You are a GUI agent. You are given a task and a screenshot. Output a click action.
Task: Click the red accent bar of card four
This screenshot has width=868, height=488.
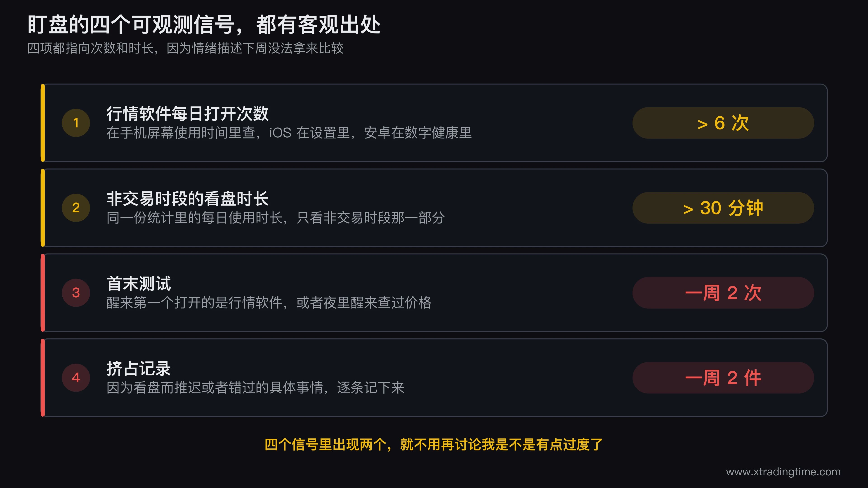43,378
